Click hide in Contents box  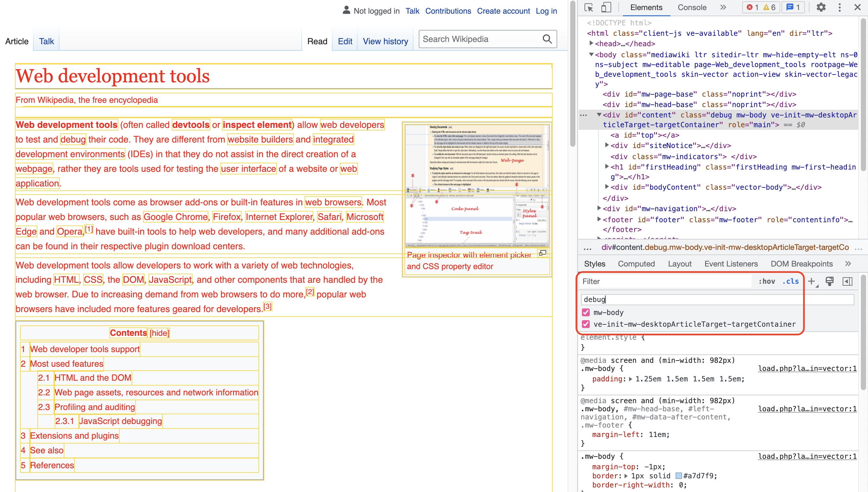[159, 333]
